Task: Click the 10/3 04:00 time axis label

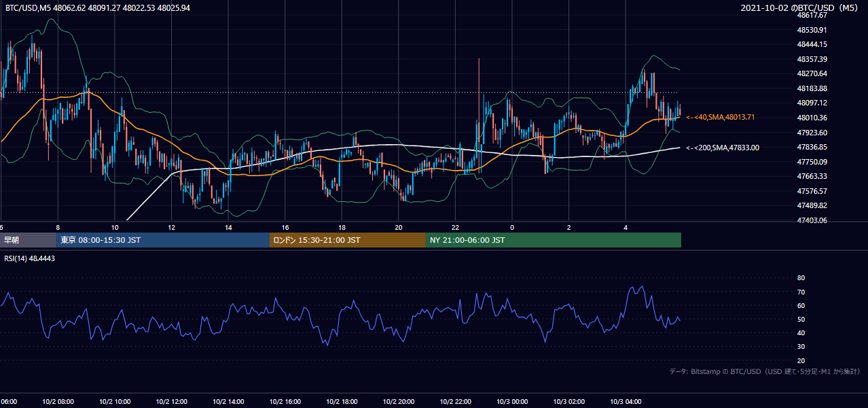Action: 626,401
